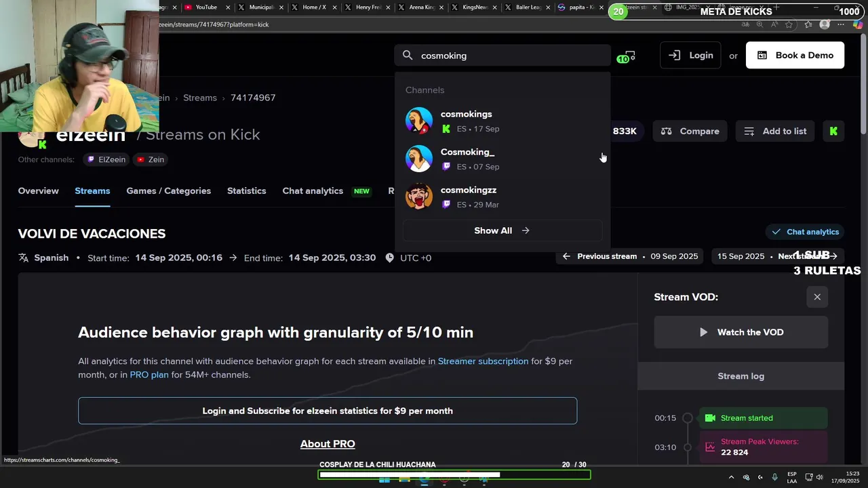Click Watch the VOD button
The image size is (868, 488).
tap(741, 332)
